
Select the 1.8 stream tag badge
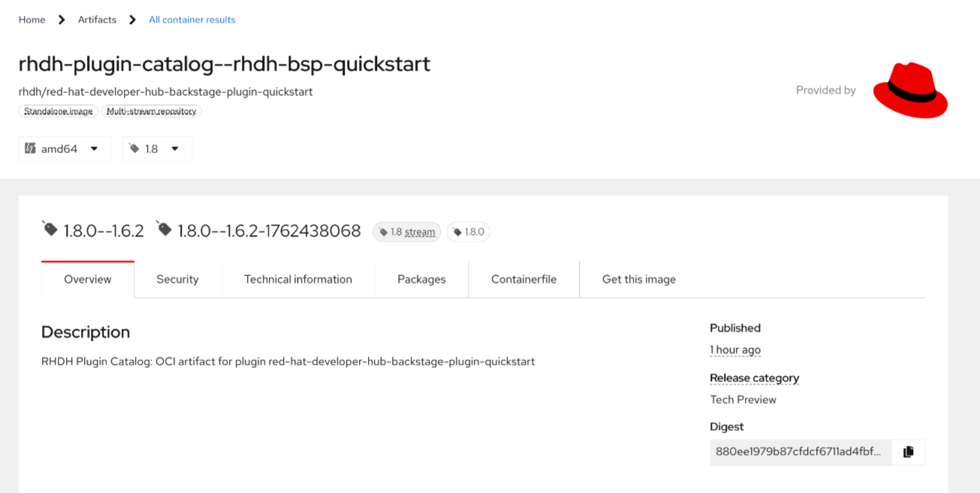coord(406,232)
